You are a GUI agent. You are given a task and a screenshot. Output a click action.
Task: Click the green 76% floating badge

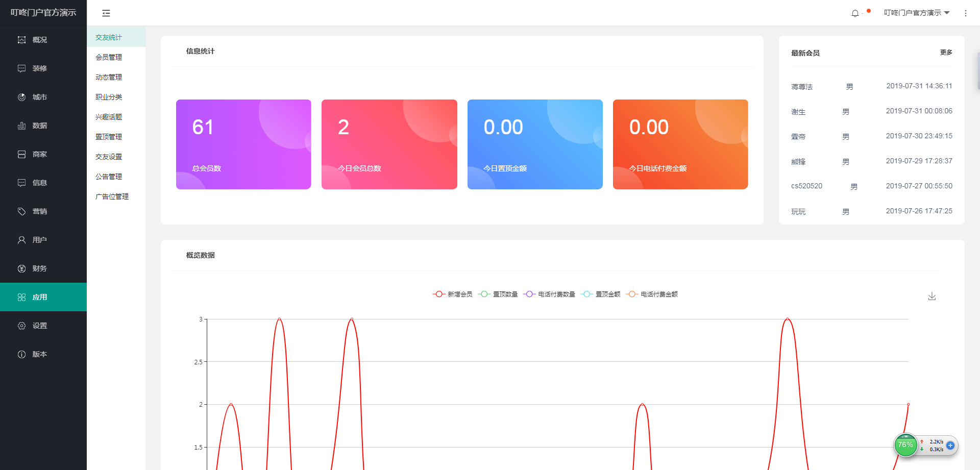tap(905, 445)
